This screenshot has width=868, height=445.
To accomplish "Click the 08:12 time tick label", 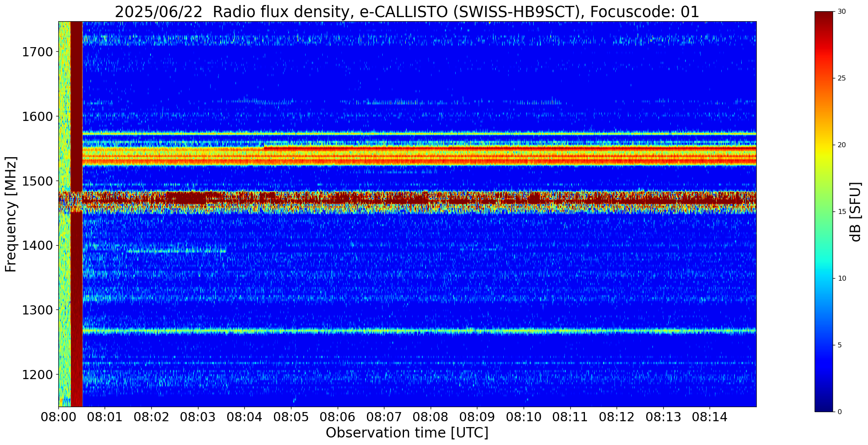I will click(617, 417).
